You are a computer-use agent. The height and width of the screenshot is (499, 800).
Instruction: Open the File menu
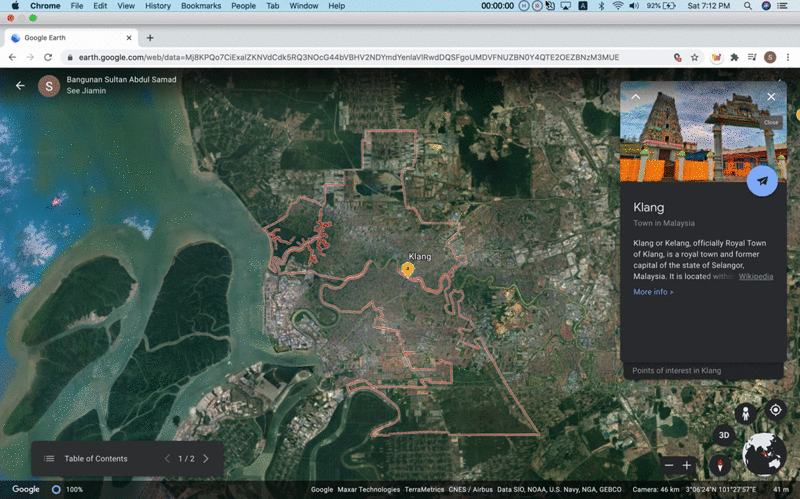pyautogui.click(x=77, y=6)
